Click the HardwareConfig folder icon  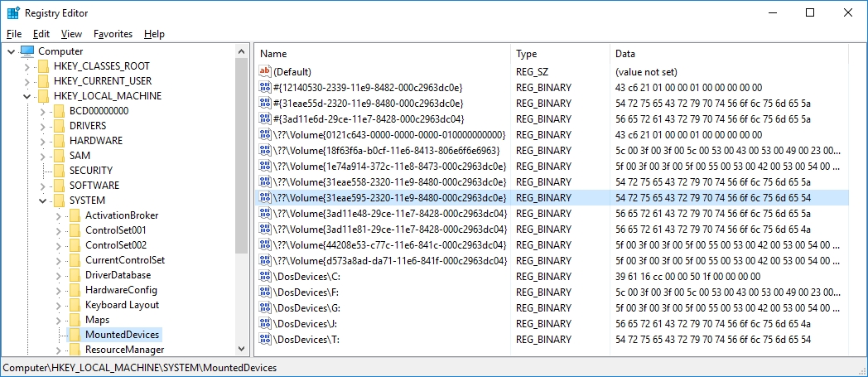75,291
